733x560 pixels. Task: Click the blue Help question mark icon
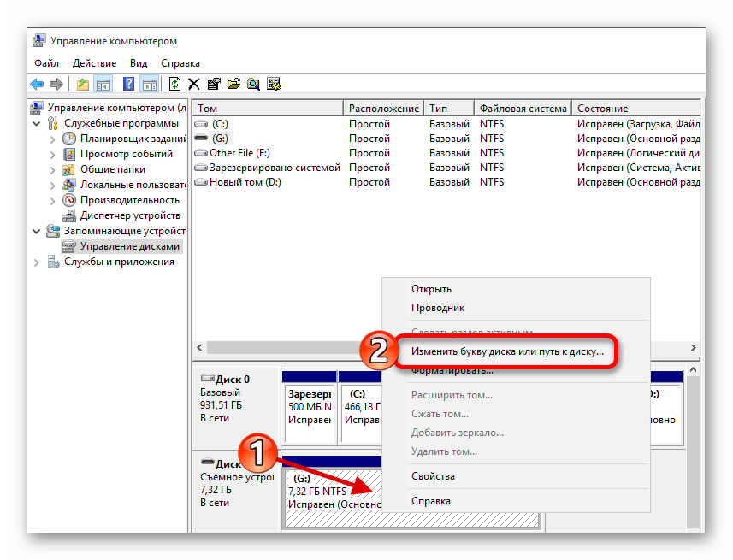pyautogui.click(x=128, y=84)
